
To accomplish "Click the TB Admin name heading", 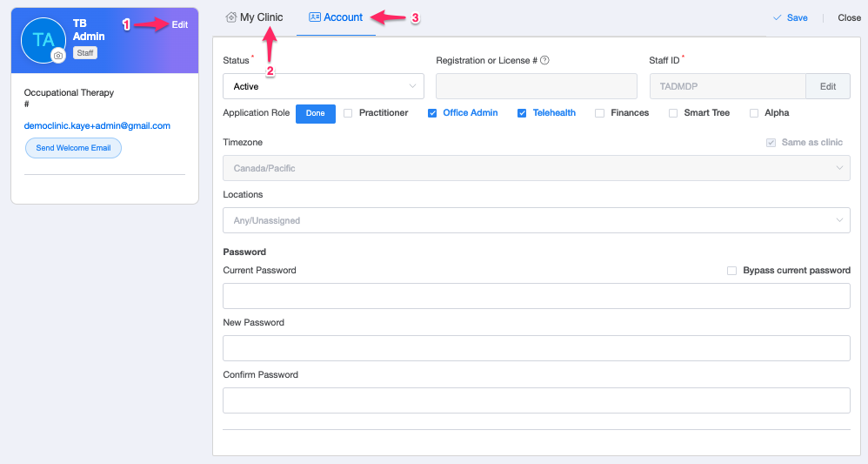I will click(x=89, y=30).
